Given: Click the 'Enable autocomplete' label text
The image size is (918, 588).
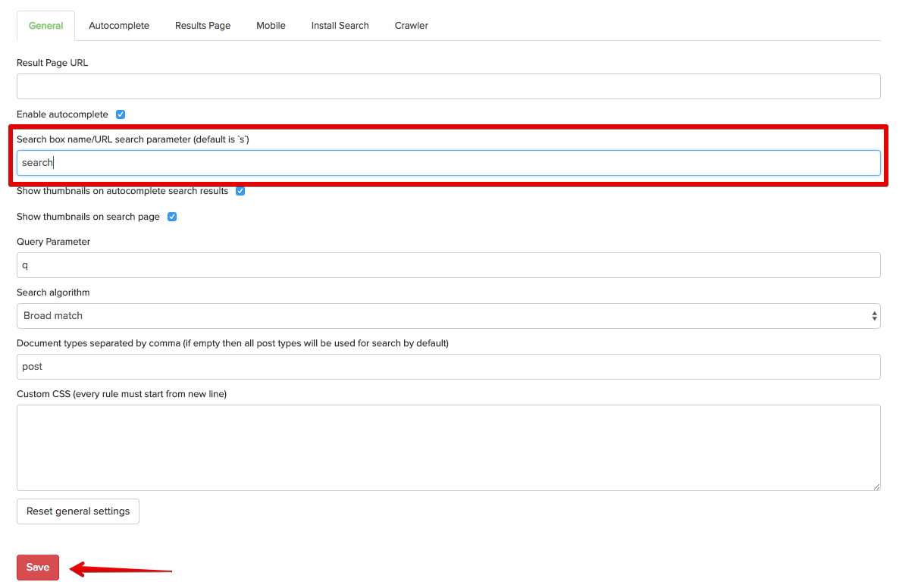Looking at the screenshot, I should pyautogui.click(x=62, y=114).
